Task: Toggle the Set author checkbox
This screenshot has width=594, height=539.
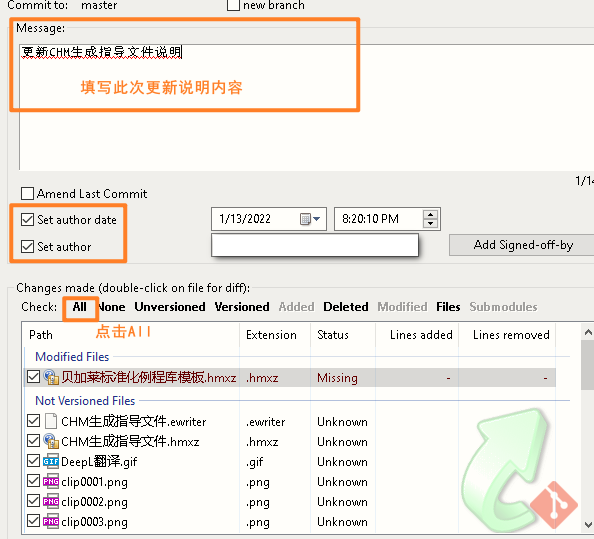Action: (x=27, y=247)
